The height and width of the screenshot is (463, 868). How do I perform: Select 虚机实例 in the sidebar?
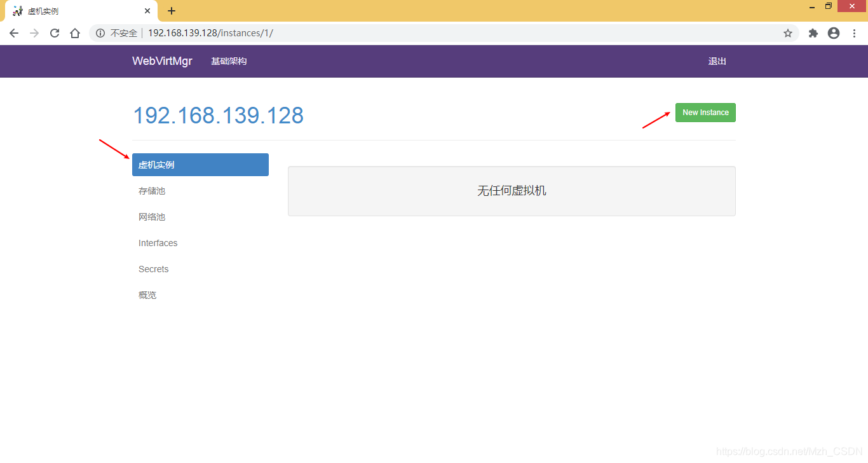click(x=200, y=165)
